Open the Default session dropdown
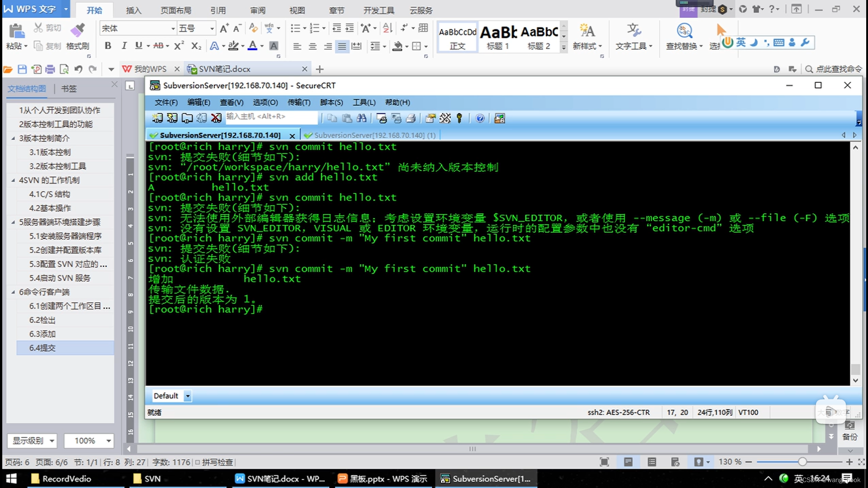This screenshot has height=488, width=868. (x=188, y=396)
